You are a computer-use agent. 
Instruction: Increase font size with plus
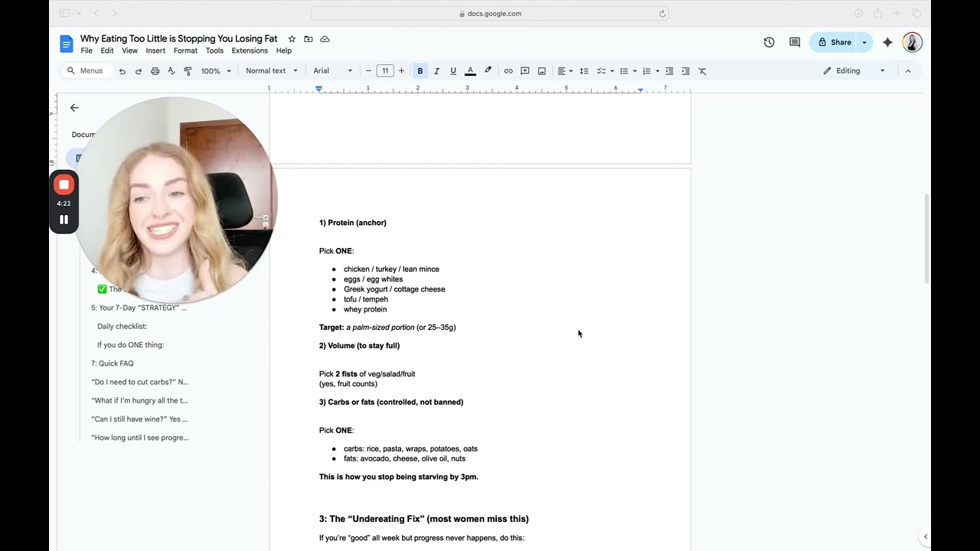click(401, 71)
